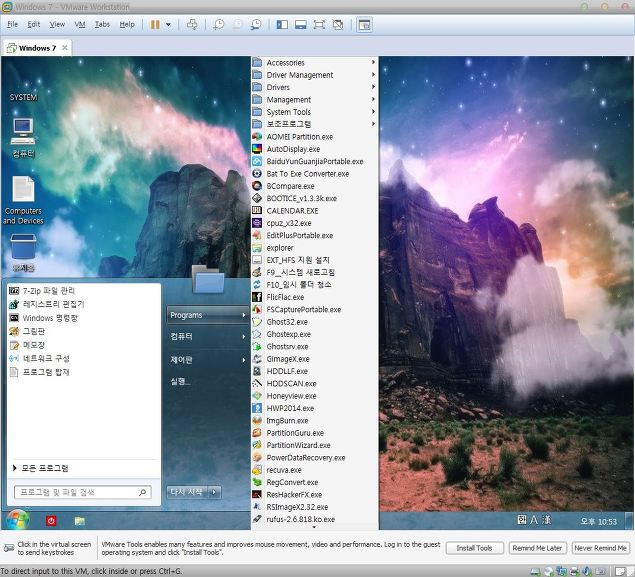
Task: Expand the Drivers folder submenu
Action: pos(315,87)
